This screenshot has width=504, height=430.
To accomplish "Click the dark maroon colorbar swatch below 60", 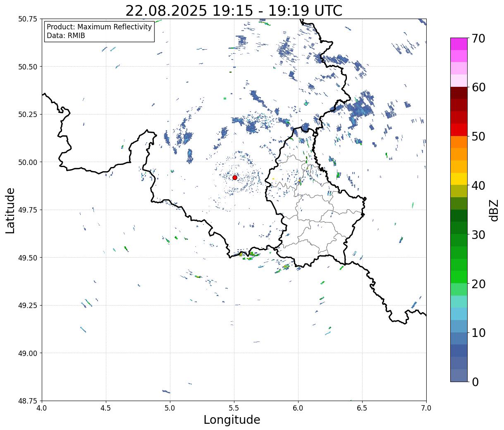I will pyautogui.click(x=459, y=93).
